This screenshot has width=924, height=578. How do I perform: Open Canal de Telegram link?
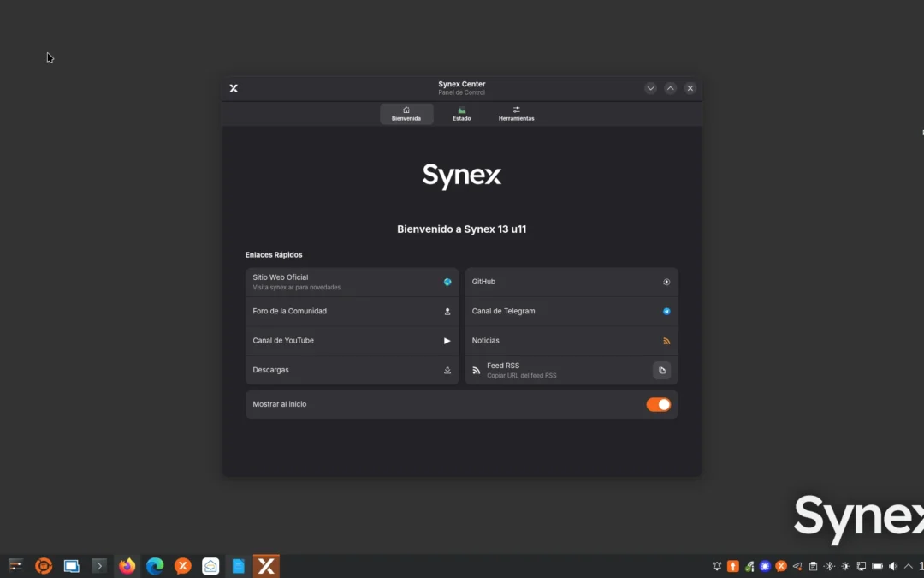571,312
